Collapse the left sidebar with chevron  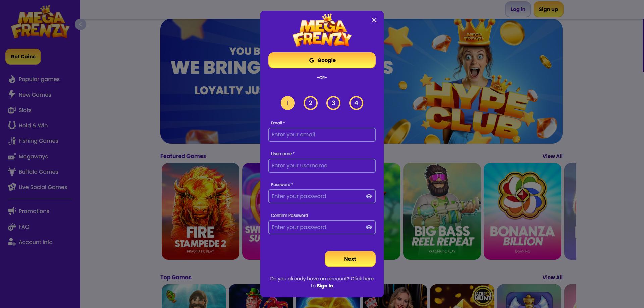80,24
